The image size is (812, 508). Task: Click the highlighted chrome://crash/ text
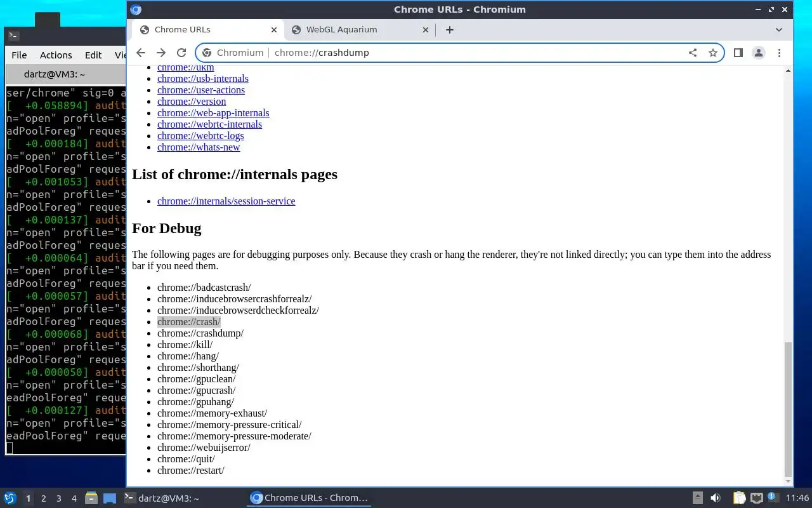coord(189,322)
